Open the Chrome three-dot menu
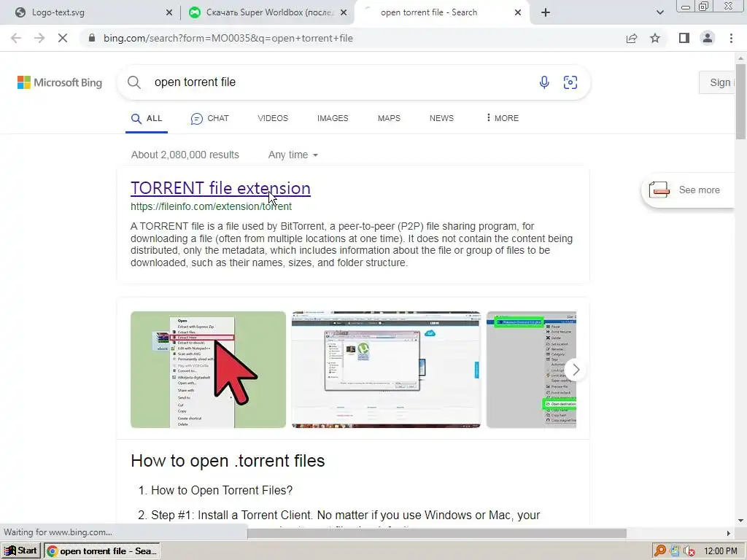The height and width of the screenshot is (560, 747). tap(731, 38)
